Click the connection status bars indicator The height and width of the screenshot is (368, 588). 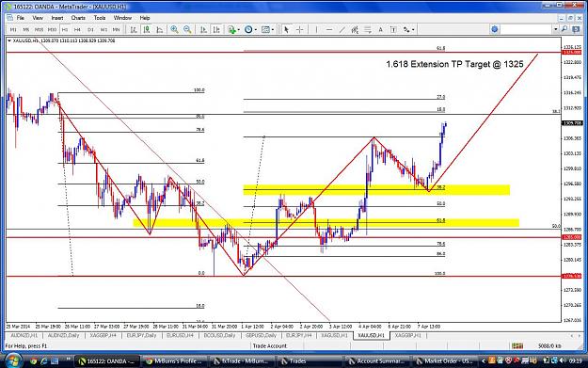517,345
